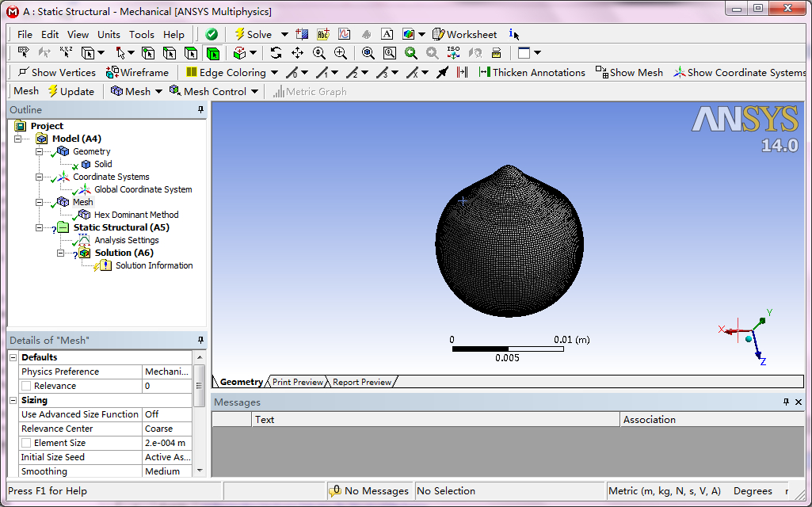Image resolution: width=812 pixels, height=507 pixels.
Task: Select the Body selection filter (green cube)
Action: tap(212, 53)
